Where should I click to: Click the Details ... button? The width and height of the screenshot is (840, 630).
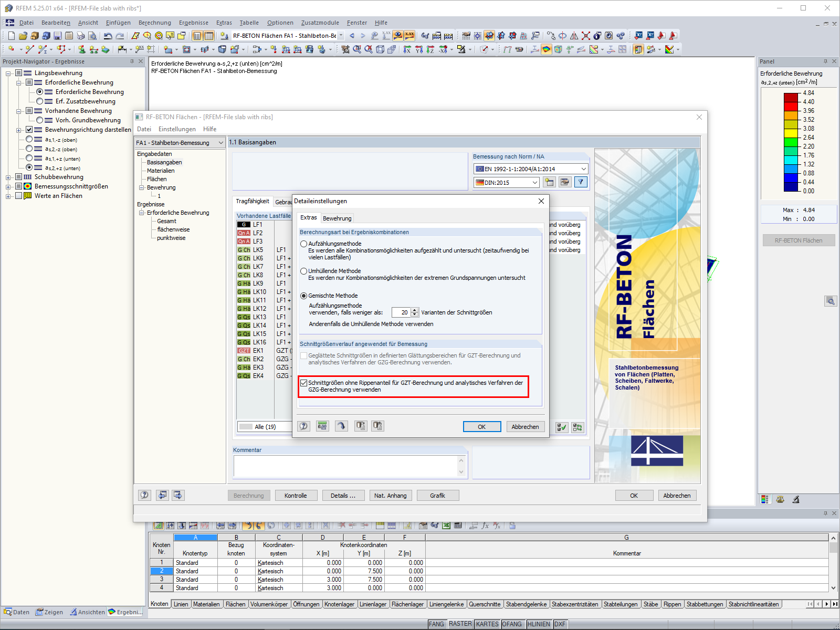tap(343, 496)
